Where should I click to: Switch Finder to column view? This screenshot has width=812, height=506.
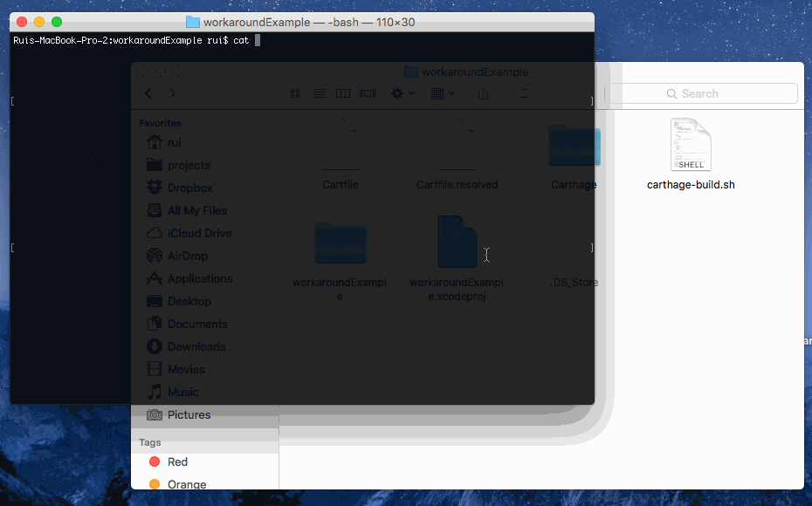[x=343, y=93]
